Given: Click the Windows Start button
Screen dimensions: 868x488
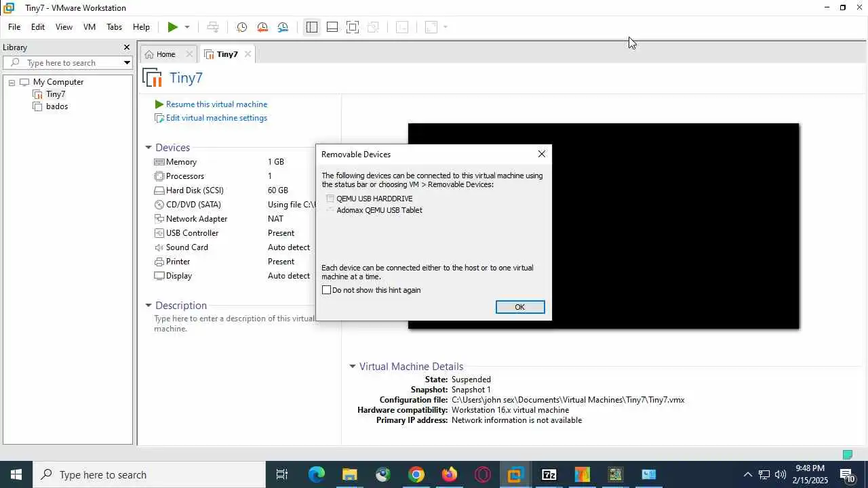Looking at the screenshot, I should point(16,474).
